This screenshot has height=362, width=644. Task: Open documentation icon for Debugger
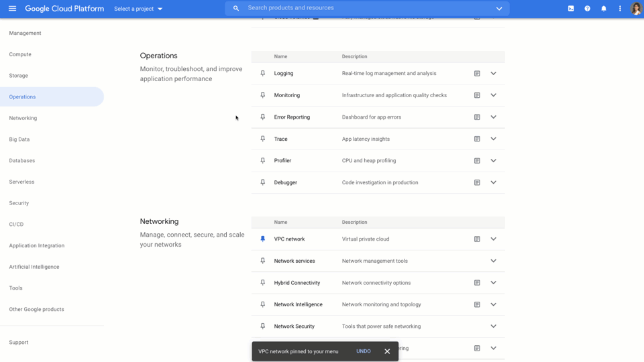pos(477,182)
